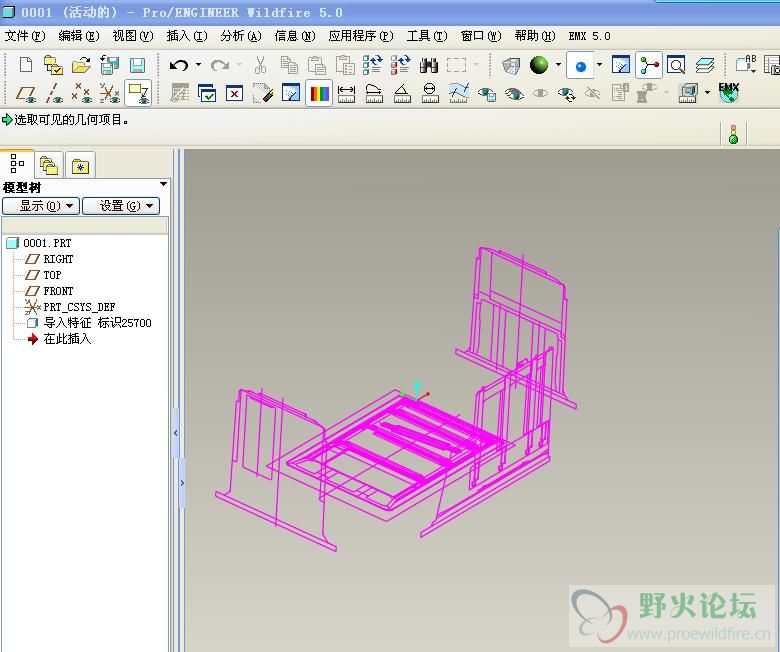Click the blue spray window icon in second row

pos(291,93)
